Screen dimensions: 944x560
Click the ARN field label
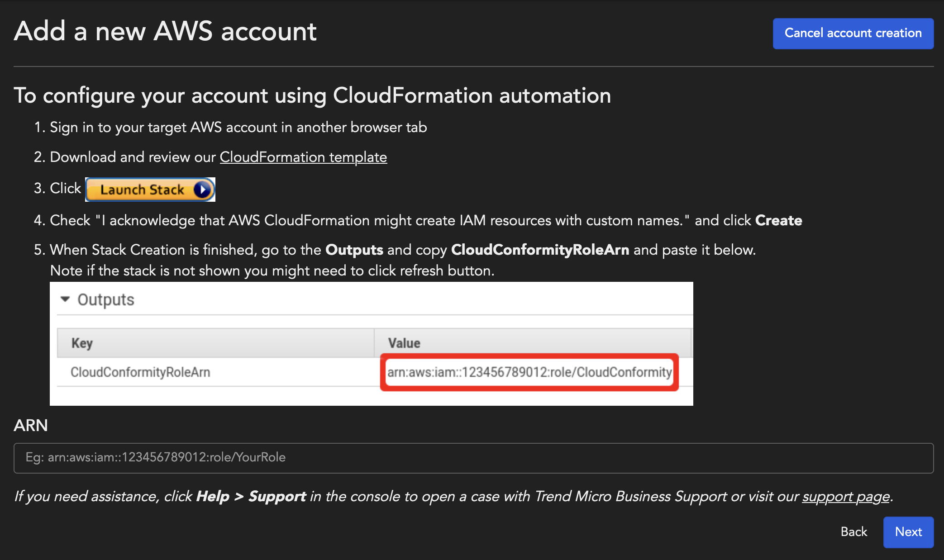coord(31,426)
